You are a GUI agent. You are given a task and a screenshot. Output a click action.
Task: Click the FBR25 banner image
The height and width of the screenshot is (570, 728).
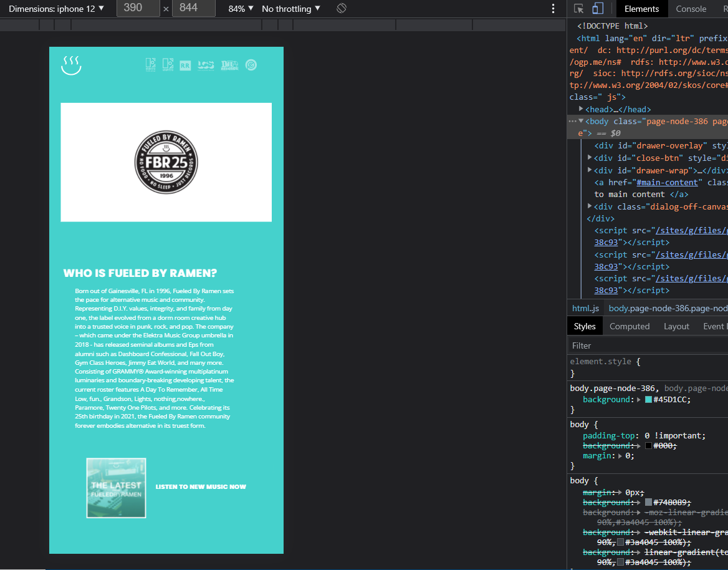tap(166, 162)
